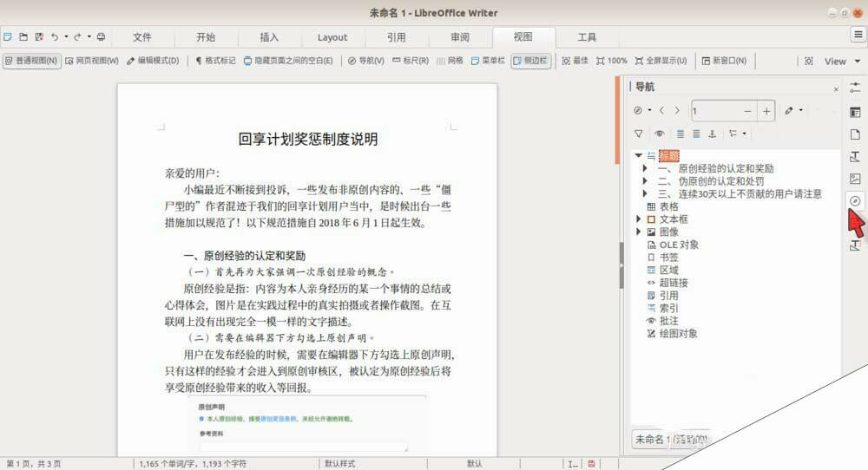Open the Navigator deck in the sidebar
Screen dimensions: 868x470
[x=855, y=201]
